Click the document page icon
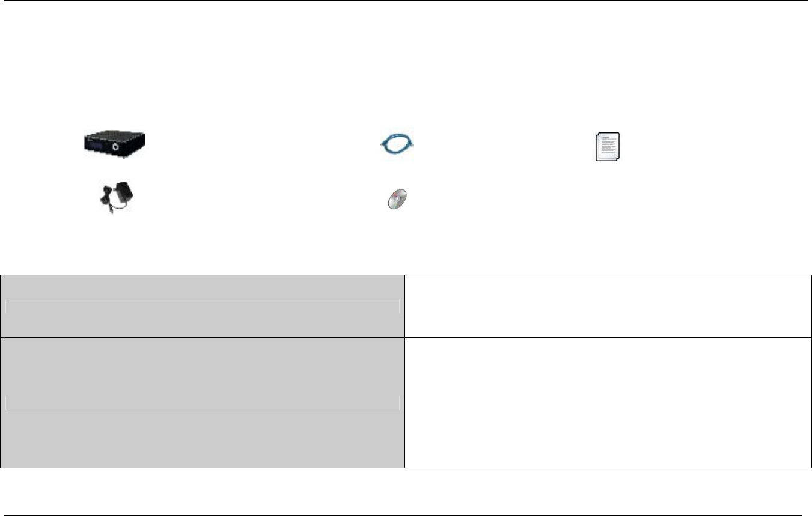The width and height of the screenshot is (812, 516). (607, 147)
